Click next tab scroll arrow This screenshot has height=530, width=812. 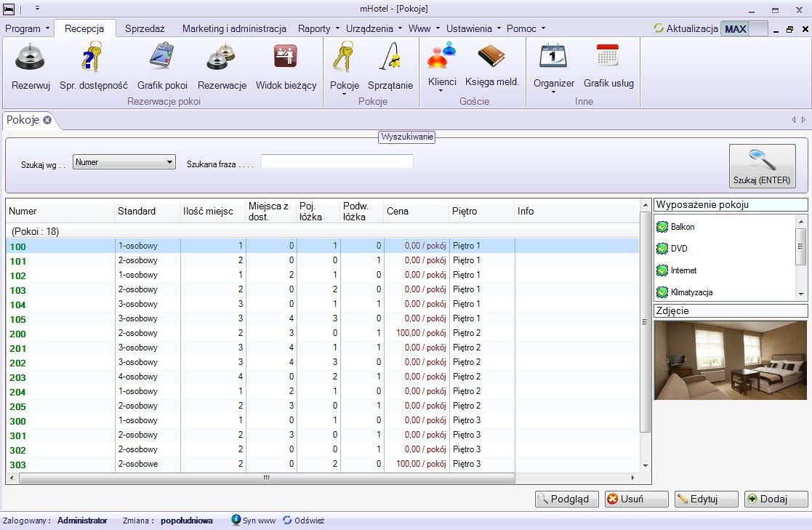tap(803, 120)
